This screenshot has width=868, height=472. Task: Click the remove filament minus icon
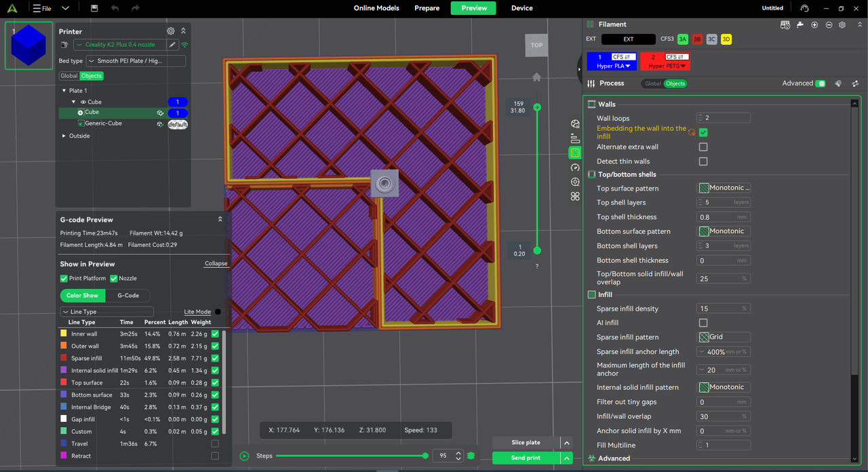click(x=829, y=24)
